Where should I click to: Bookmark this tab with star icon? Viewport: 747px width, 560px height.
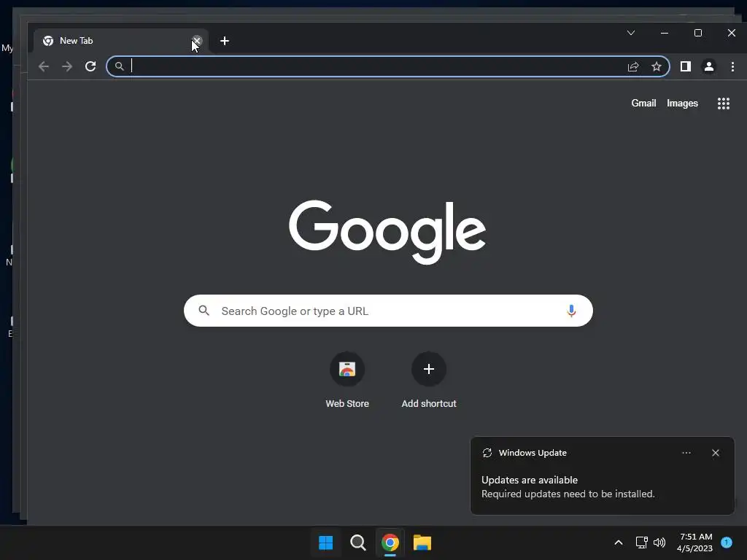click(x=657, y=66)
